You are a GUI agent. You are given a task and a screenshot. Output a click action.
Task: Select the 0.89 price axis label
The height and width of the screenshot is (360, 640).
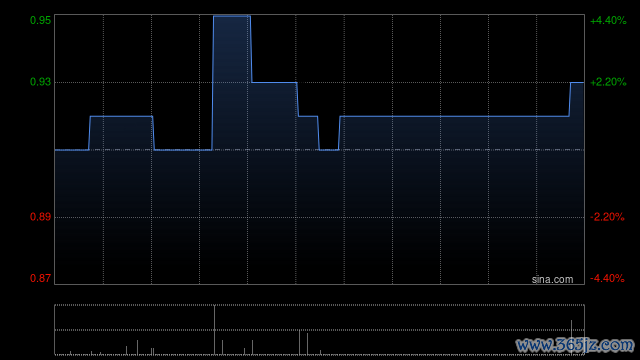coord(40,217)
